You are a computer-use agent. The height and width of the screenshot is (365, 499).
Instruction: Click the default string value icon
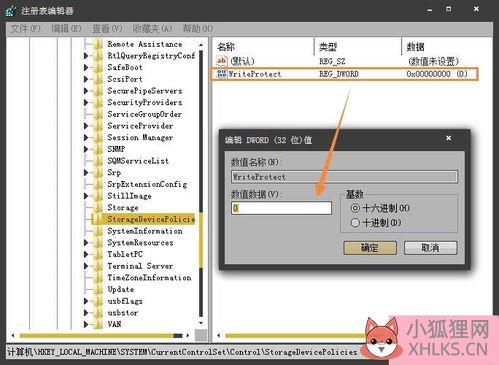click(221, 60)
